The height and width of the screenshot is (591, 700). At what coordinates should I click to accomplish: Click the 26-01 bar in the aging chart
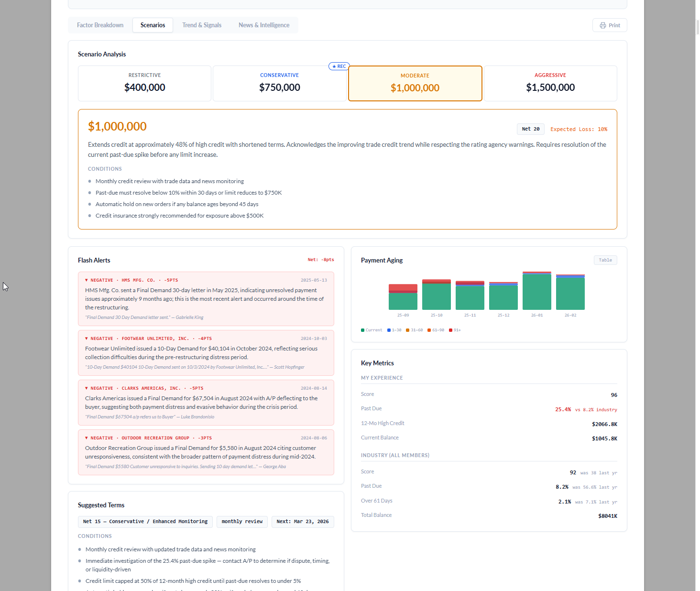pos(536,292)
